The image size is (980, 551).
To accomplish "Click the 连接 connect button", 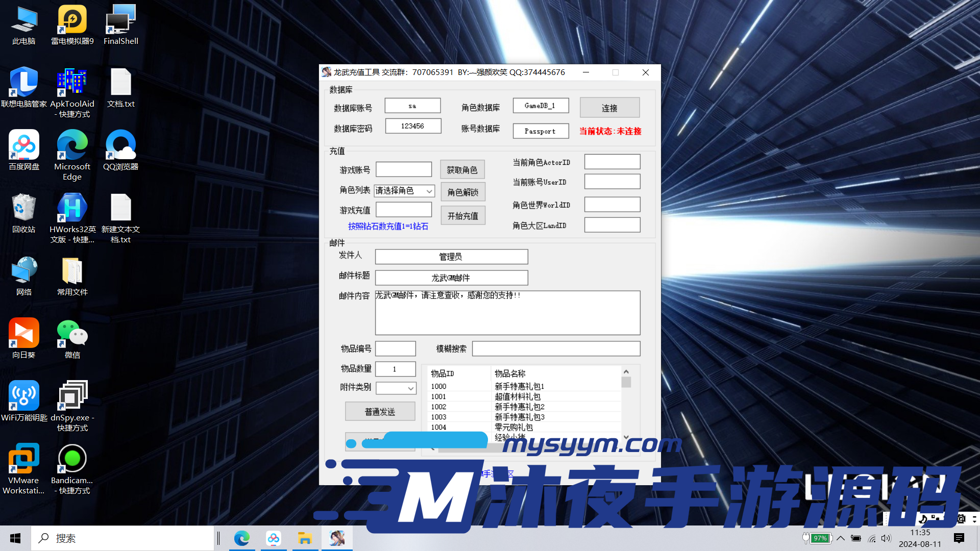I will (x=609, y=108).
